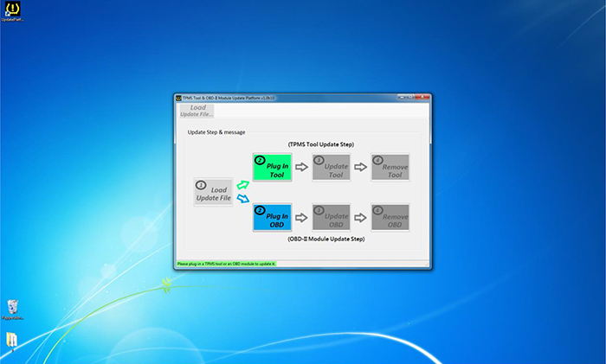Click the Load Update File toolbar button
Screen dimensions: 606x364
[x=197, y=112]
